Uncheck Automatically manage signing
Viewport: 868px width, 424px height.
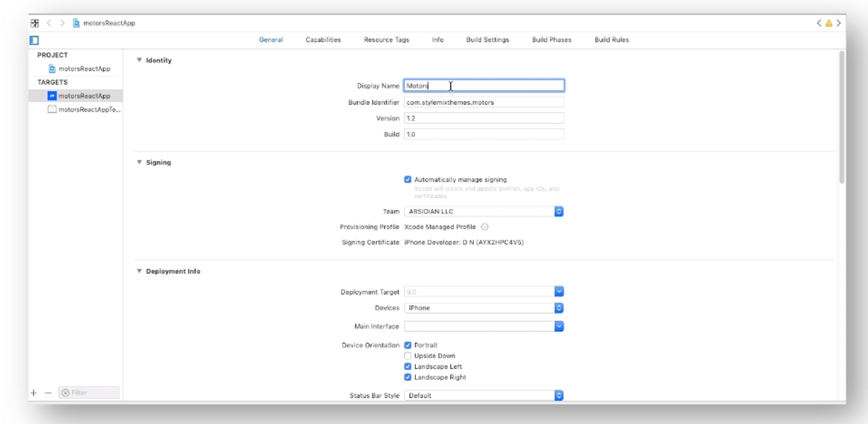click(x=408, y=179)
